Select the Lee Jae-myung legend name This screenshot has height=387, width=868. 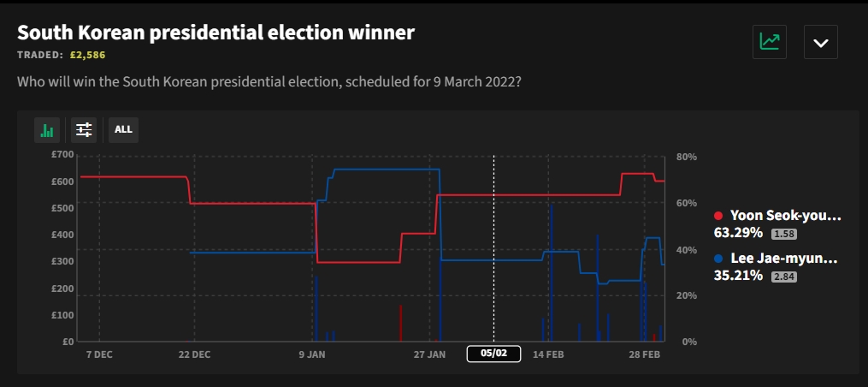(x=783, y=259)
